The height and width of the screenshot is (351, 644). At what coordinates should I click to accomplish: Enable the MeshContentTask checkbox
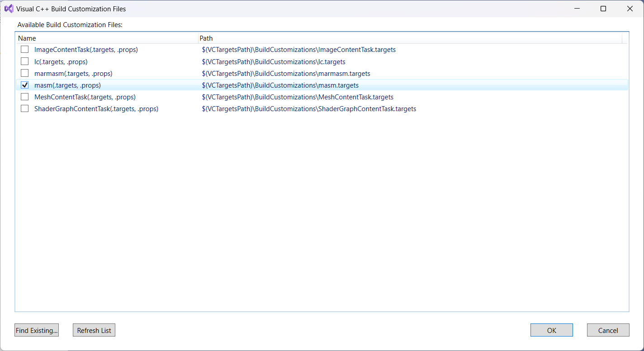point(25,97)
